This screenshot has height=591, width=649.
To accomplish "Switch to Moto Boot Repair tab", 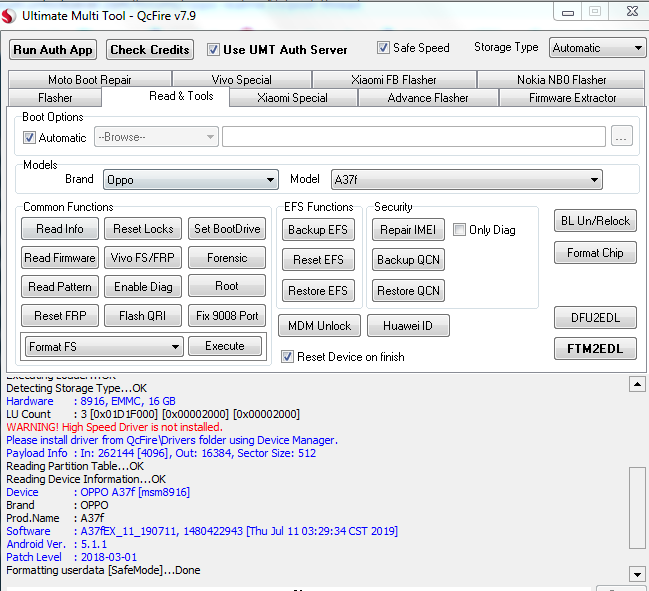I will (x=90, y=79).
